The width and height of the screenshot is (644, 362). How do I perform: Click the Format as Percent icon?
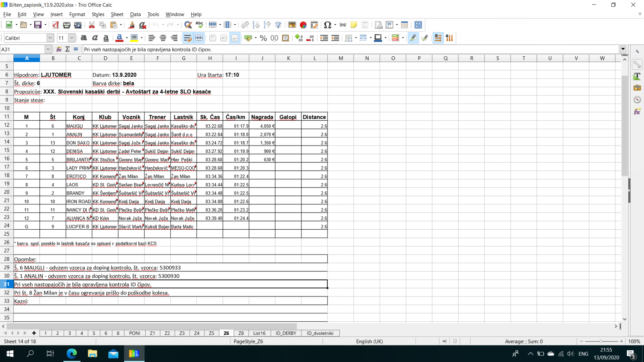click(x=263, y=38)
